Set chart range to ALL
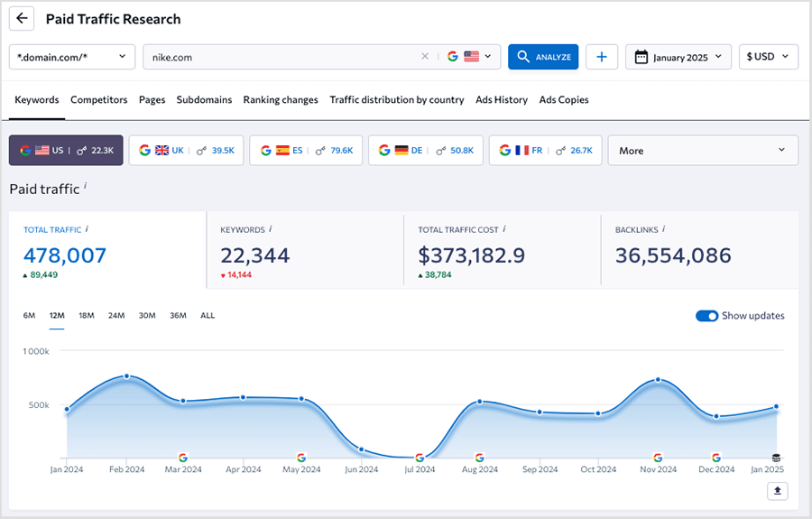 tap(208, 315)
